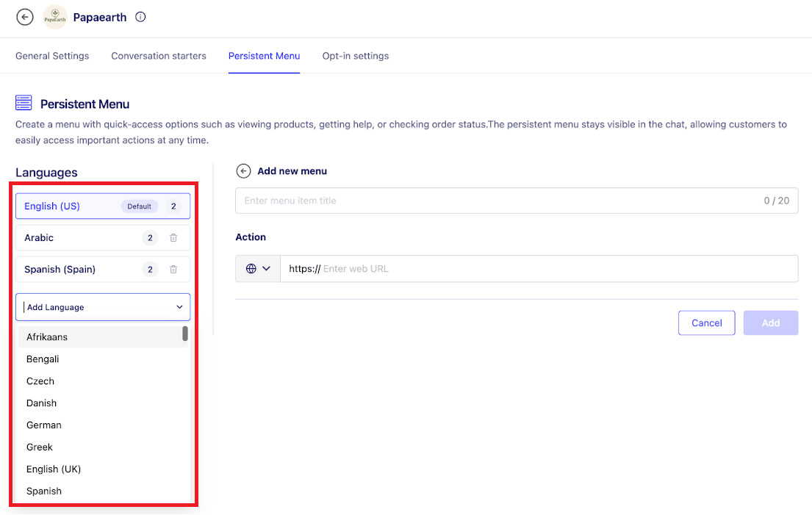Choose Danish from language list
Screen dimensions: 812x515
coord(103,403)
